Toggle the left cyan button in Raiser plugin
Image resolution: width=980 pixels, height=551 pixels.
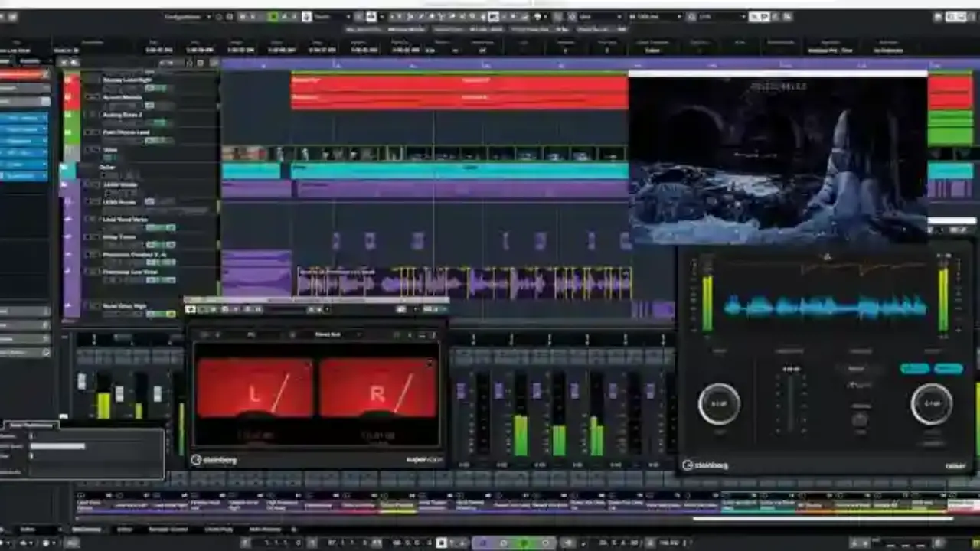click(x=914, y=369)
